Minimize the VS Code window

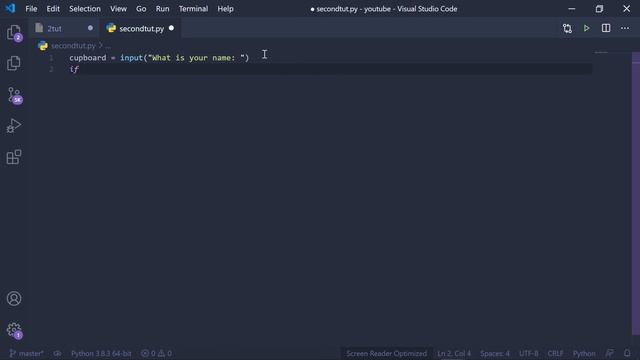coord(571,9)
